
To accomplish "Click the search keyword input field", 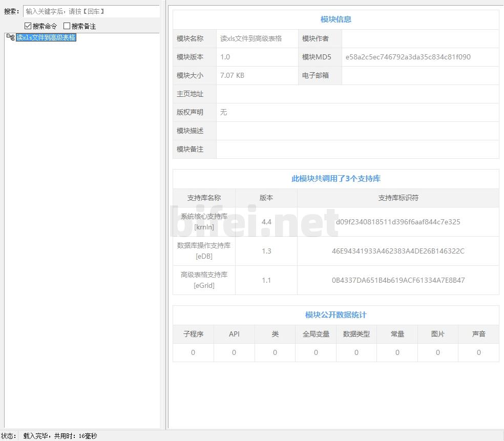I will point(91,11).
